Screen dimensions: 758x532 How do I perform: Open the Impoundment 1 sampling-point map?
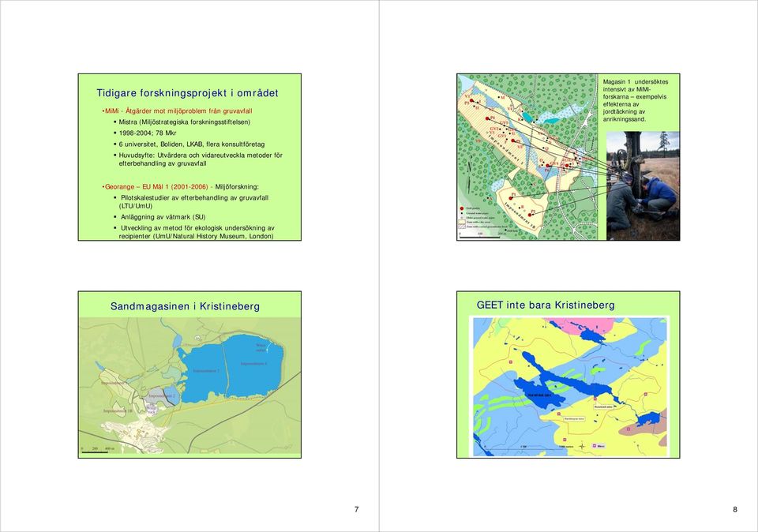click(528, 158)
